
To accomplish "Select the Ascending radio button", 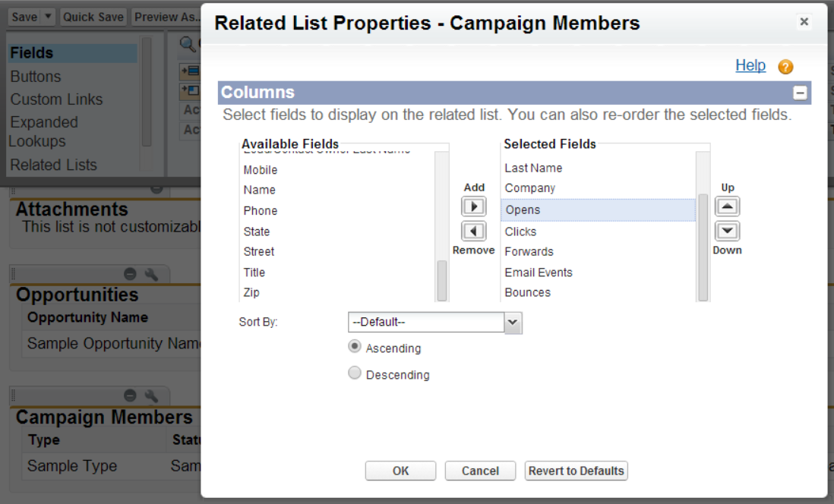I will tap(355, 347).
